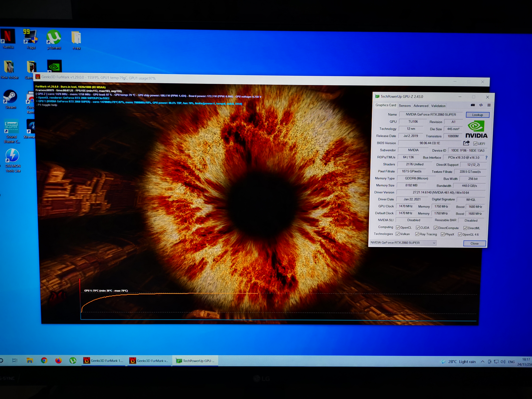Toggle the CUDA checkbox
Screen dimensions: 532x399
point(418,228)
